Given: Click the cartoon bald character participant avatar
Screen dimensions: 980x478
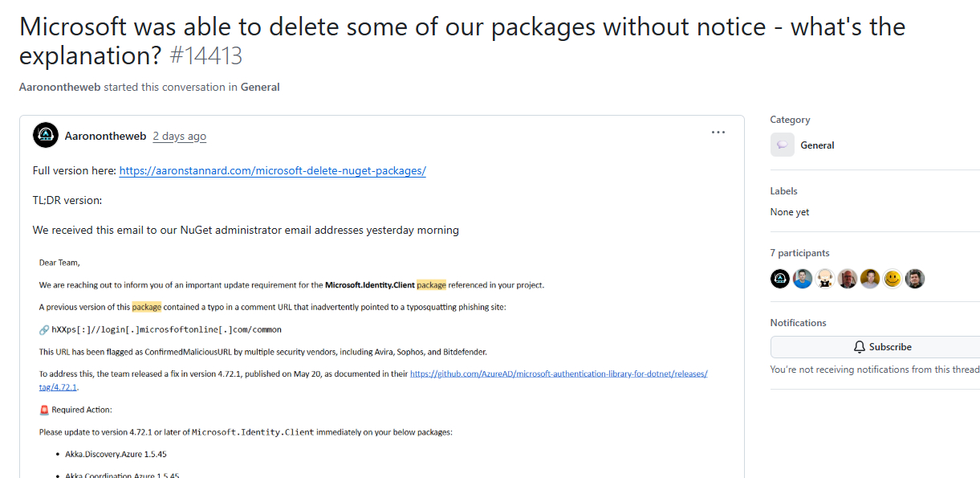Looking at the screenshot, I should 825,279.
